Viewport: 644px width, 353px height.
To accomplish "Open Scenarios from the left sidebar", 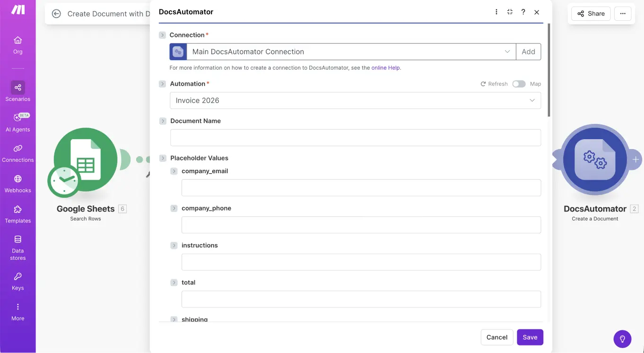I will (x=17, y=91).
